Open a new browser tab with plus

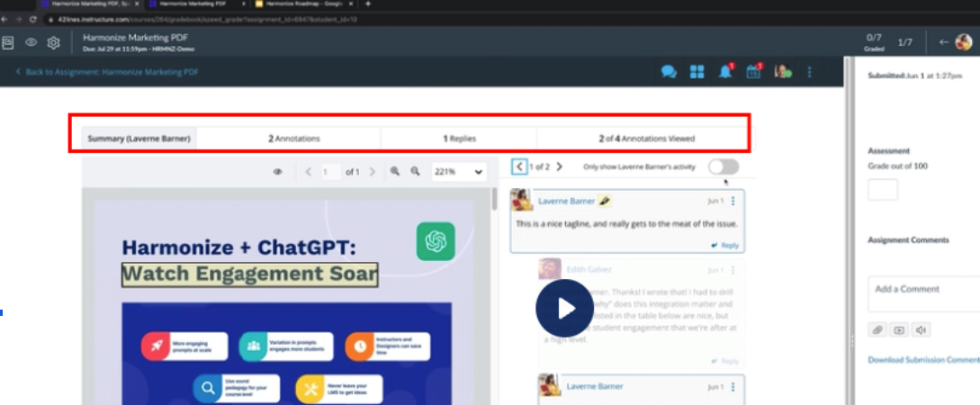tap(367, 4)
